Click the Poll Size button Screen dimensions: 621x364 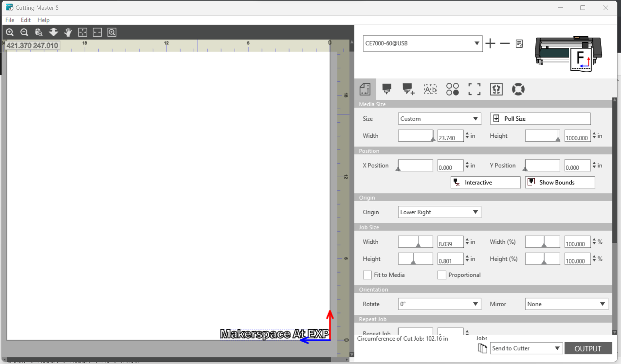pos(540,119)
